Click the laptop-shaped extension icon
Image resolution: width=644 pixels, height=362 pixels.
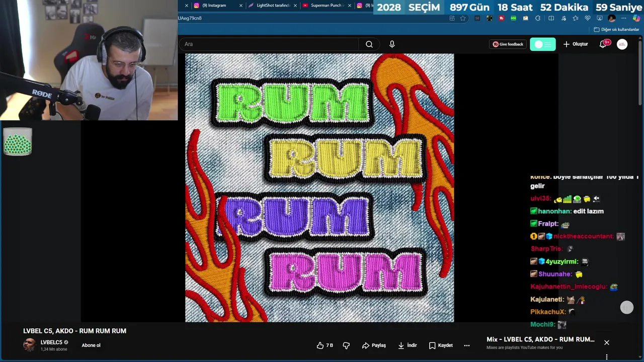coord(525,18)
